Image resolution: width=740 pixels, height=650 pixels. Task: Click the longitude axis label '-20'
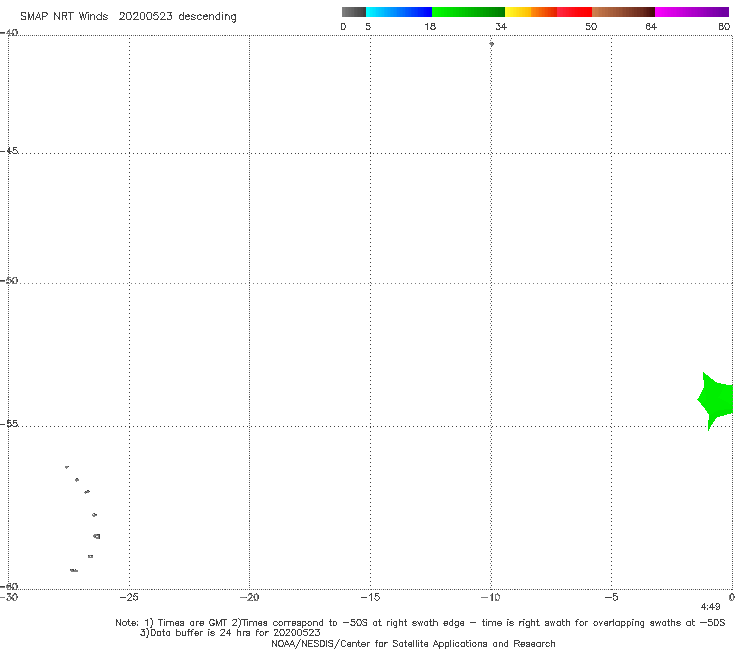pyautogui.click(x=249, y=597)
